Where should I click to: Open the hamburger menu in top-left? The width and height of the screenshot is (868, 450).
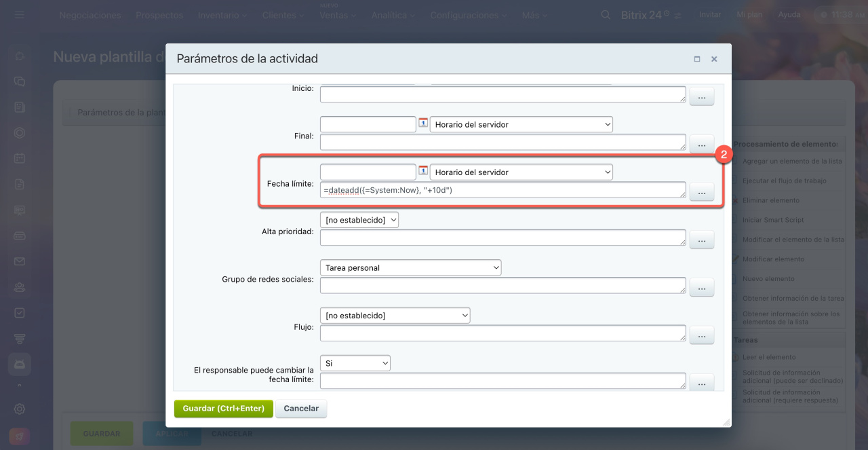point(20,15)
